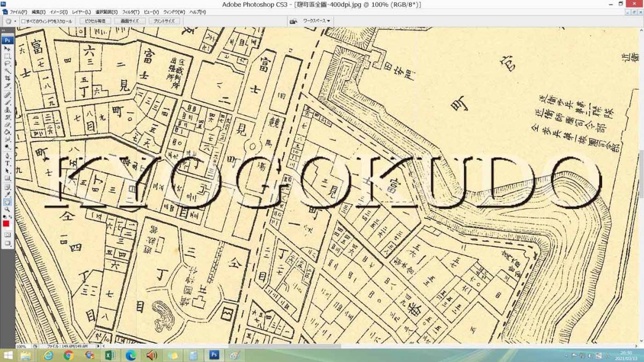The image size is (644, 362).
Task: Click the zoom percentage field in status bar
Action: click(21, 346)
